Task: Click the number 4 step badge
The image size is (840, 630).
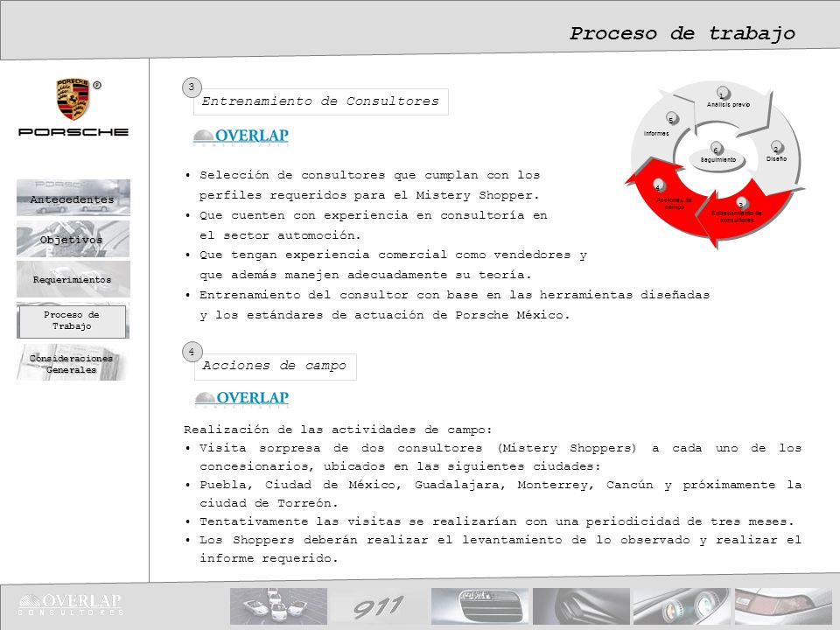Action: (x=192, y=352)
